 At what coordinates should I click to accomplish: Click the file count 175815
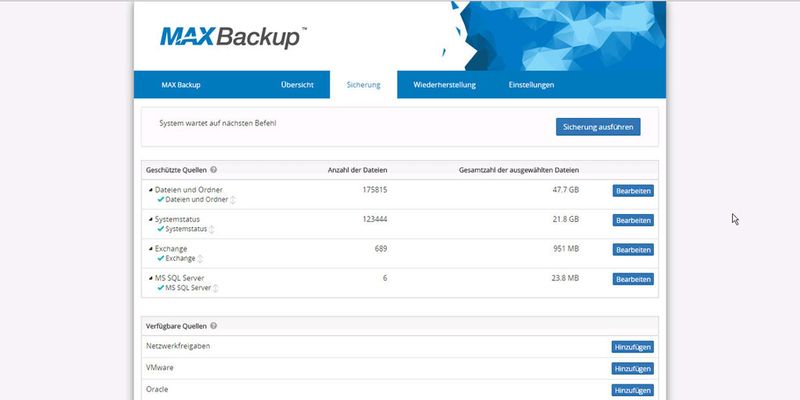coord(375,190)
